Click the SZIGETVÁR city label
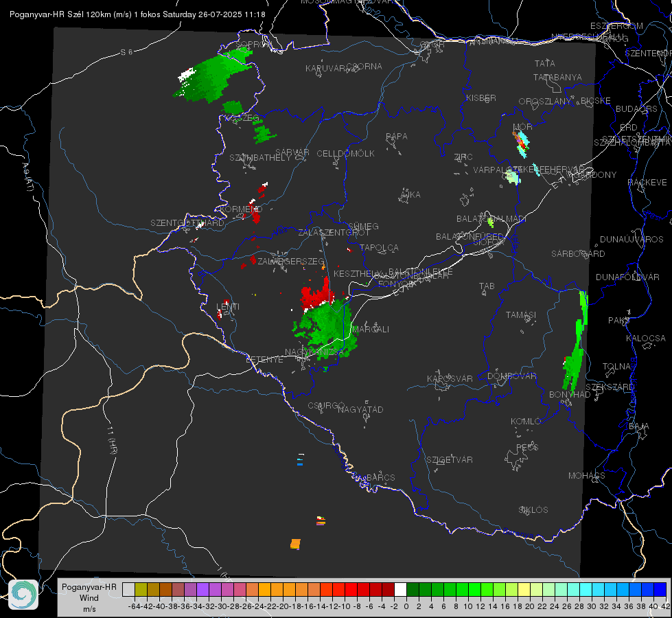Viewport: 672px width, 618px height. pyautogui.click(x=450, y=460)
